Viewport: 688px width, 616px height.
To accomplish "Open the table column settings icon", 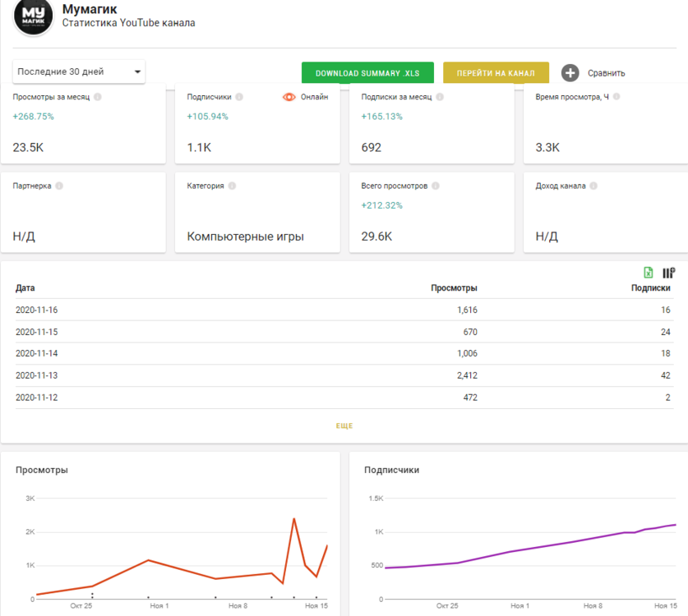I will click(668, 273).
